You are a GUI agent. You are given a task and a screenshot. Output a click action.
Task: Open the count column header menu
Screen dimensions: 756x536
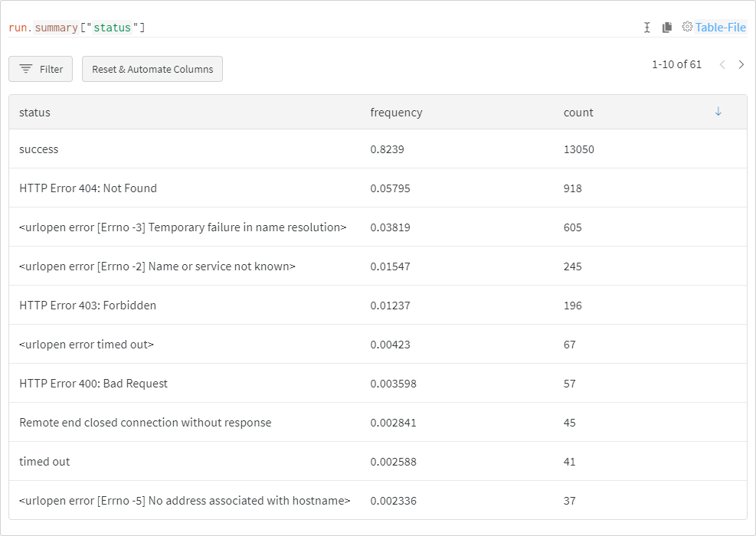(x=578, y=113)
